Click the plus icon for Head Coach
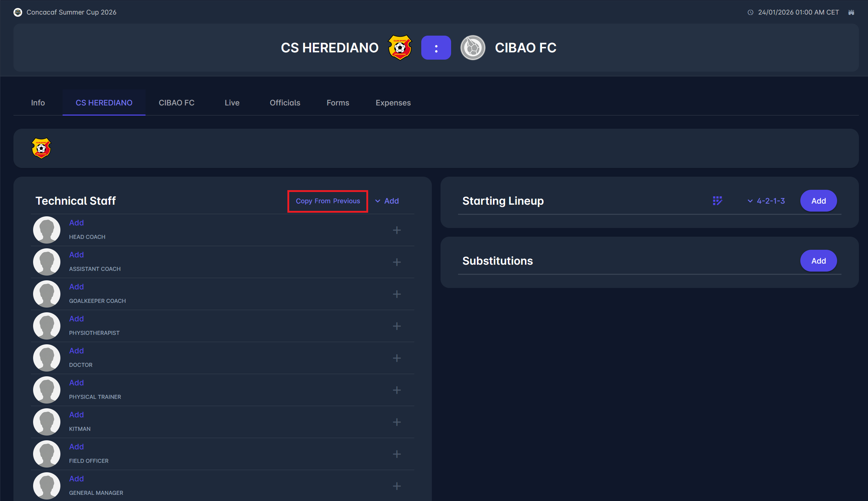Viewport: 868px width, 501px height. (397, 230)
